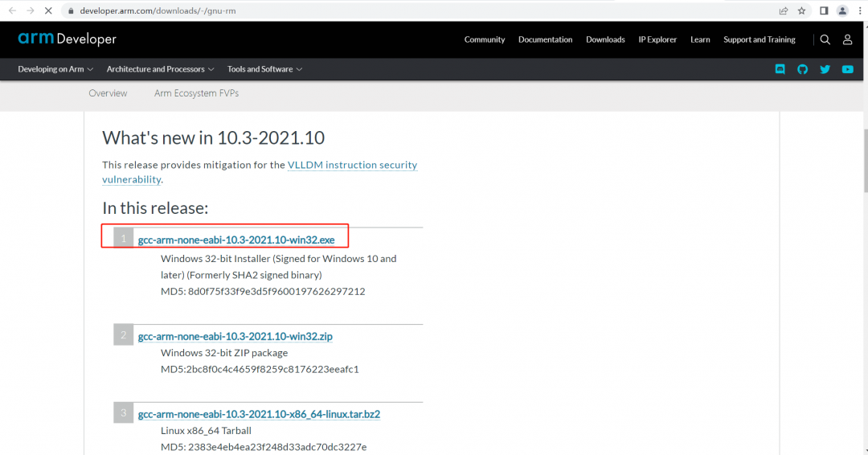Bookmark this page with star icon
This screenshot has width=868, height=455.
[801, 10]
